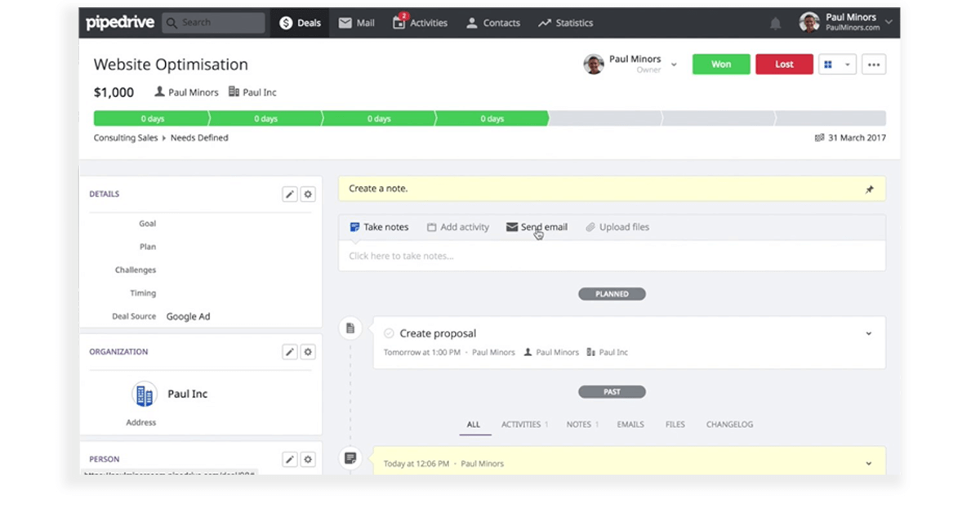
Task: Click the search field in the top bar
Action: coord(214,23)
